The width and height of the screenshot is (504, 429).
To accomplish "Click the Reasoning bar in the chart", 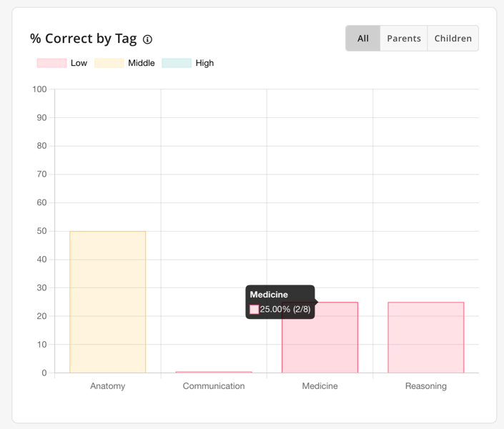I will click(426, 337).
